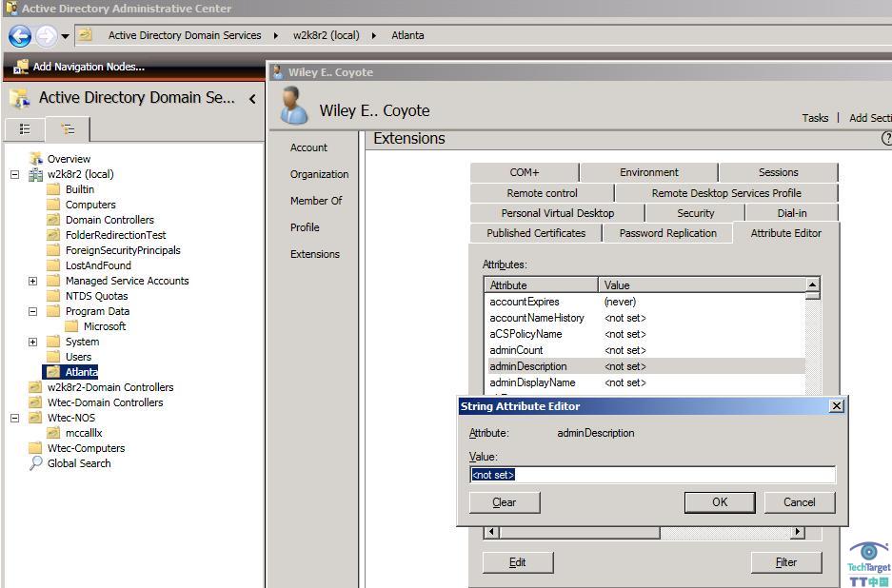Select the NTDS Quotas folder icon
Viewport: 892px width, 588px height.
point(53,296)
